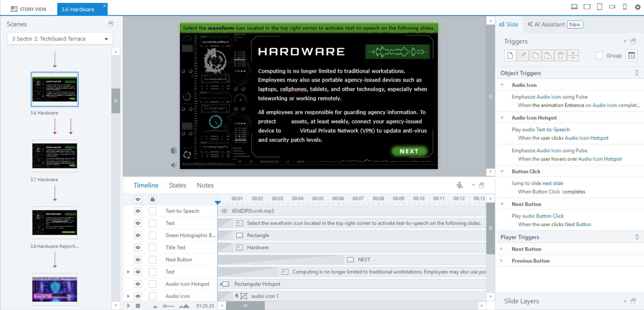The width and height of the screenshot is (644, 310).
Task: Click the copy trigger icon
Action: pyautogui.click(x=535, y=56)
